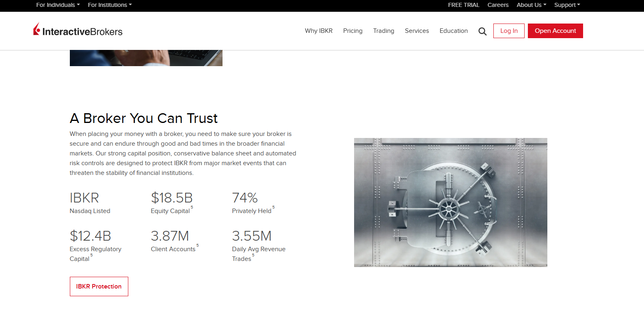This screenshot has width=644, height=323.
Task: Go to the Education menu
Action: 454,31
